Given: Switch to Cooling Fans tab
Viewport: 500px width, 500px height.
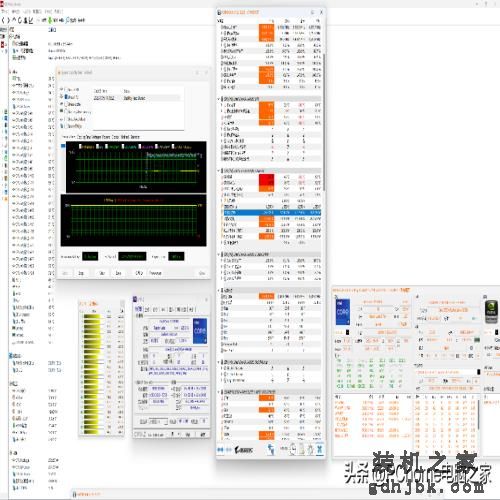Looking at the screenshot, I should click(85, 137).
